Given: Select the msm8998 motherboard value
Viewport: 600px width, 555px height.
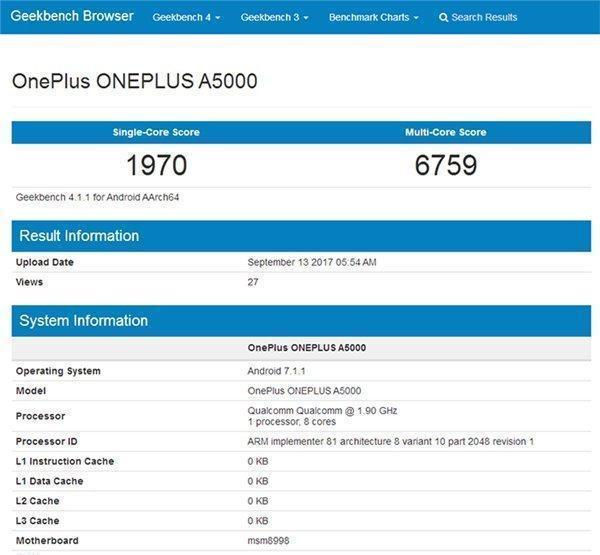Looking at the screenshot, I should pyautogui.click(x=268, y=540).
